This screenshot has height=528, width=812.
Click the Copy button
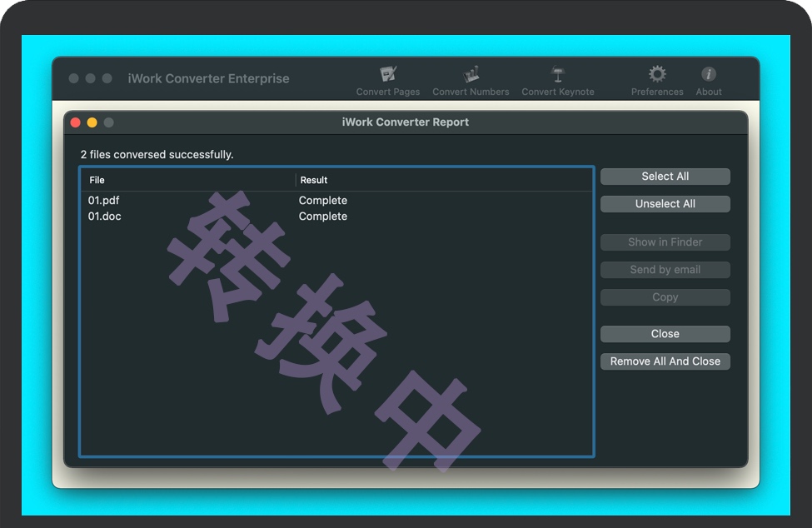[665, 297]
